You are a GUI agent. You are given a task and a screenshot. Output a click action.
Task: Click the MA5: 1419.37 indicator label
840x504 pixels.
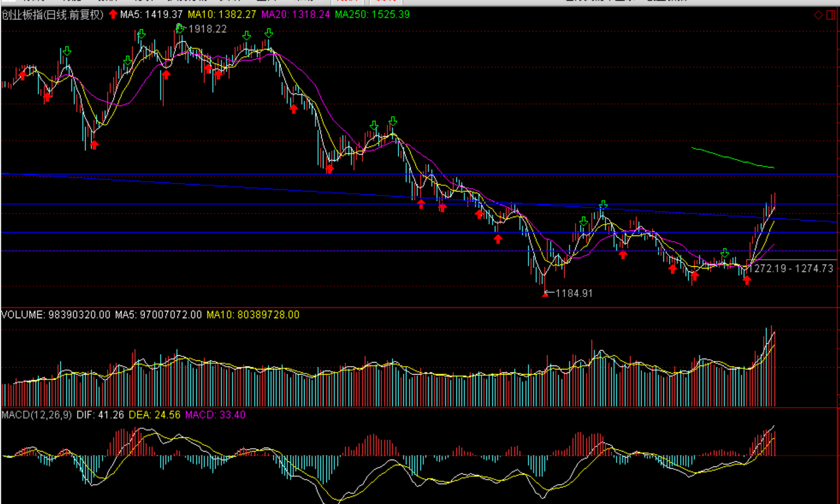[151, 15]
